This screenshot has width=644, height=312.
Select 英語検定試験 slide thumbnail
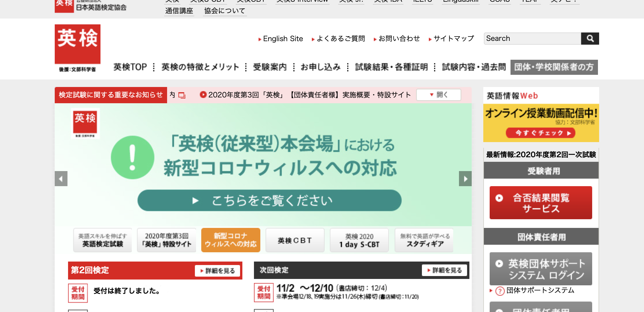click(103, 240)
